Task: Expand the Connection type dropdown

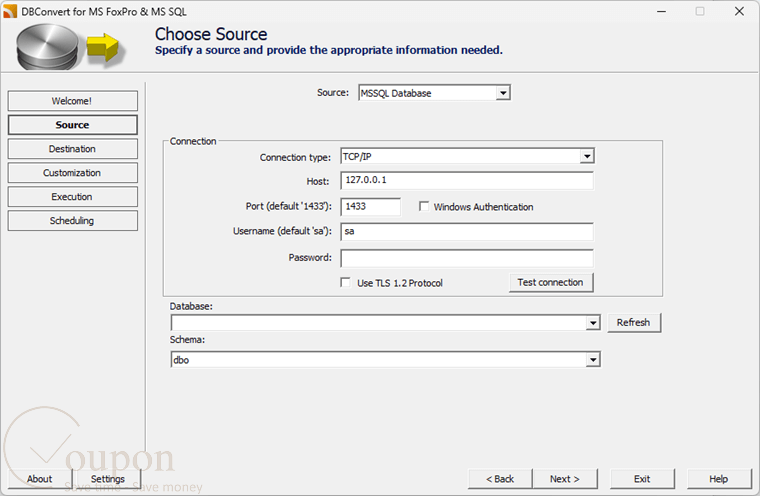Action: (x=587, y=156)
